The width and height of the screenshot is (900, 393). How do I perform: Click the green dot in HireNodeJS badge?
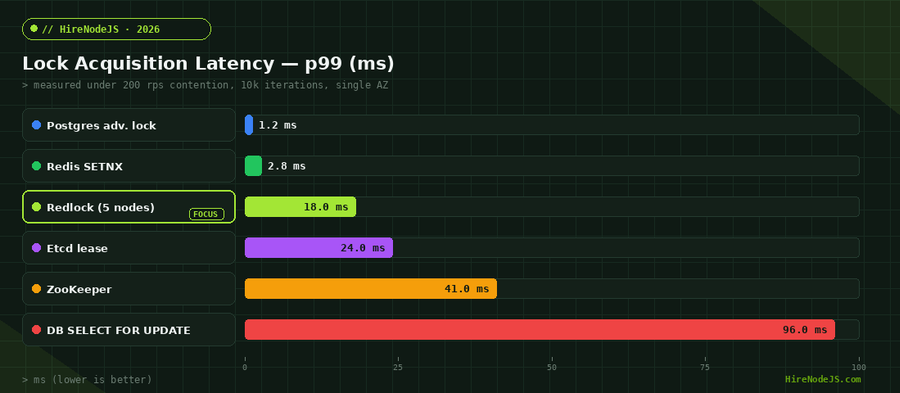[34, 28]
